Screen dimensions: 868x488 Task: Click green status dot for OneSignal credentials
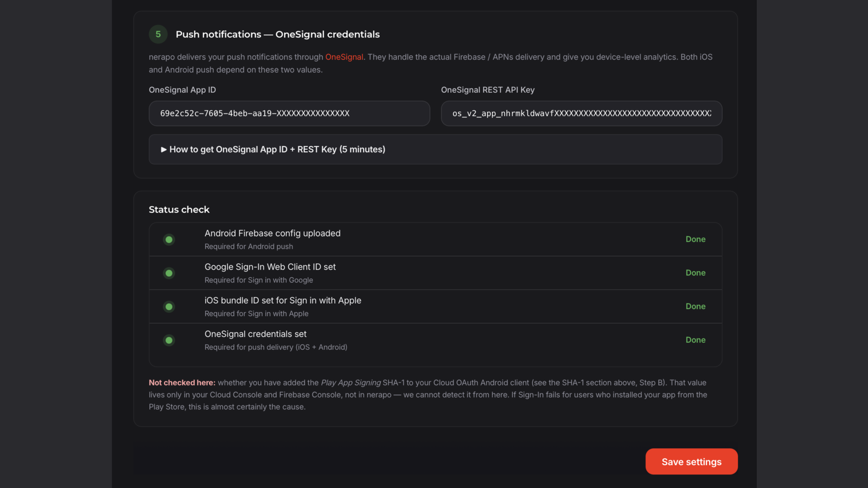(169, 341)
